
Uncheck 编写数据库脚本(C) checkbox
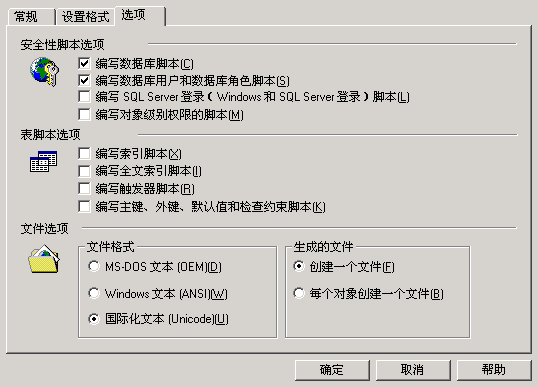click(x=84, y=63)
